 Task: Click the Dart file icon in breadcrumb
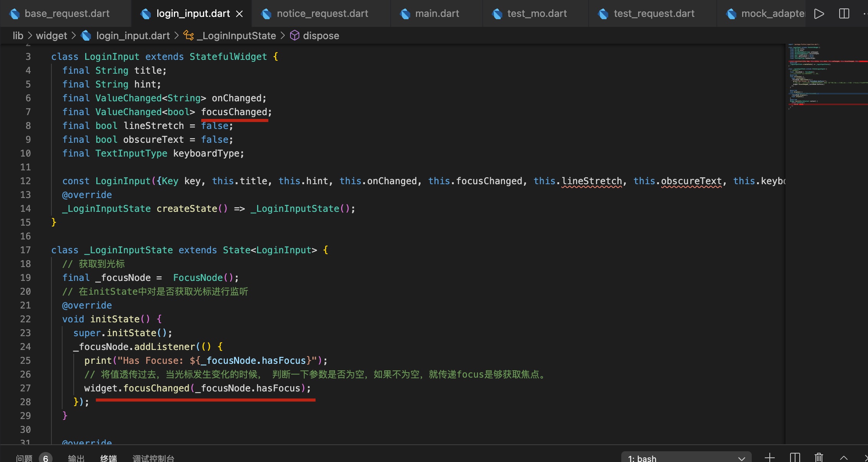[86, 36]
